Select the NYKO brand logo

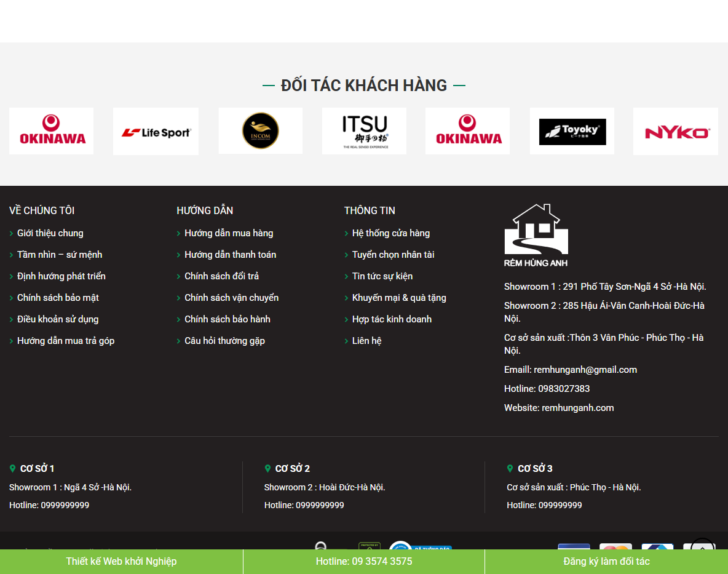[x=675, y=130]
